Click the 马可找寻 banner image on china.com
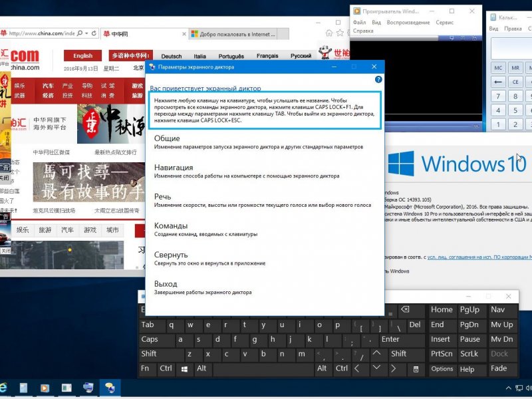The height and width of the screenshot is (399, 532). click(x=89, y=182)
